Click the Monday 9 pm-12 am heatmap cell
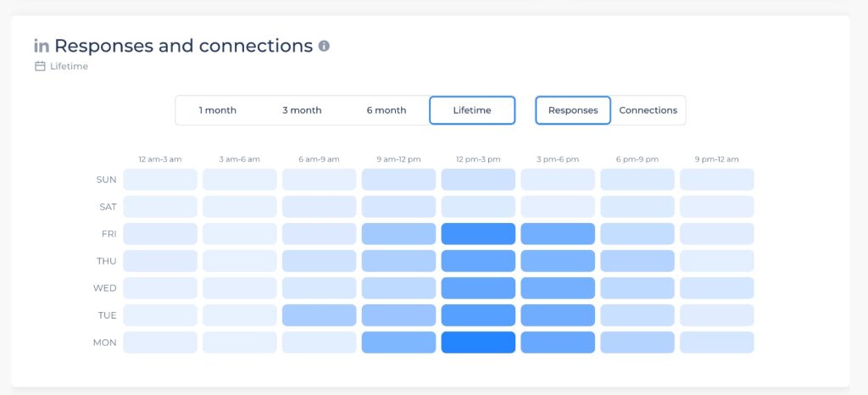This screenshot has width=868, height=395. pos(717,342)
